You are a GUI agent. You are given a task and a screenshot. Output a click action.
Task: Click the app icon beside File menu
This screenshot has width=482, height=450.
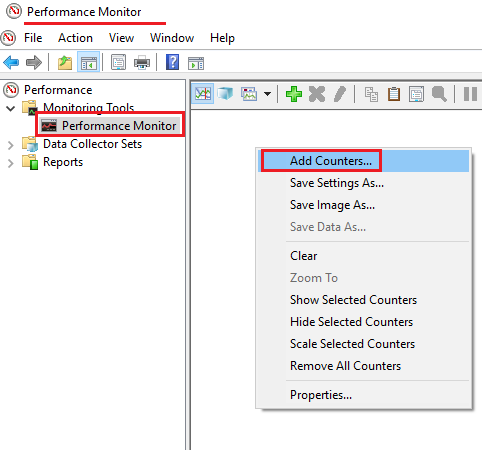[8, 38]
